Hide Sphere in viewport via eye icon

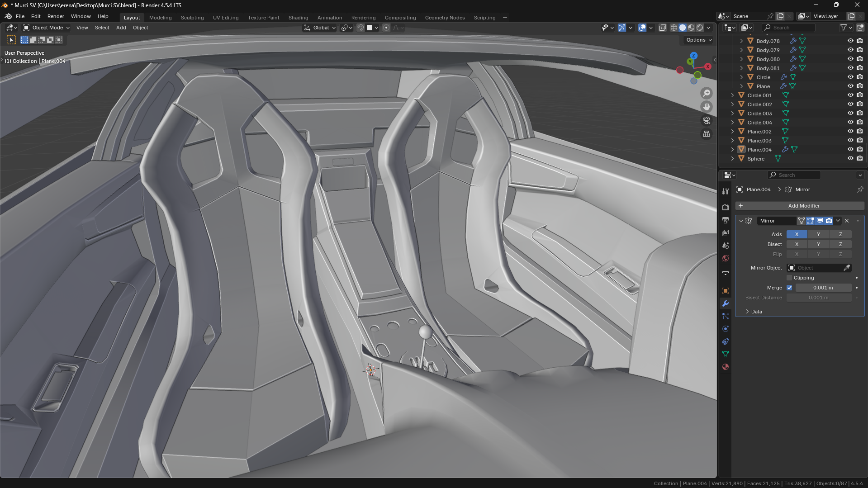(850, 158)
